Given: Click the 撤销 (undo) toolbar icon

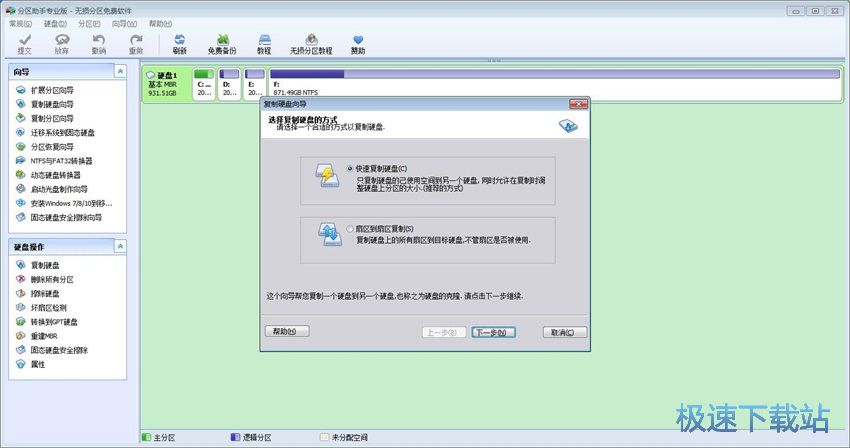Looking at the screenshot, I should [99, 44].
